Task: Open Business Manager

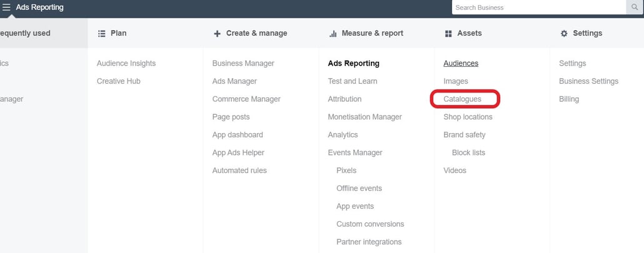Action: (243, 63)
